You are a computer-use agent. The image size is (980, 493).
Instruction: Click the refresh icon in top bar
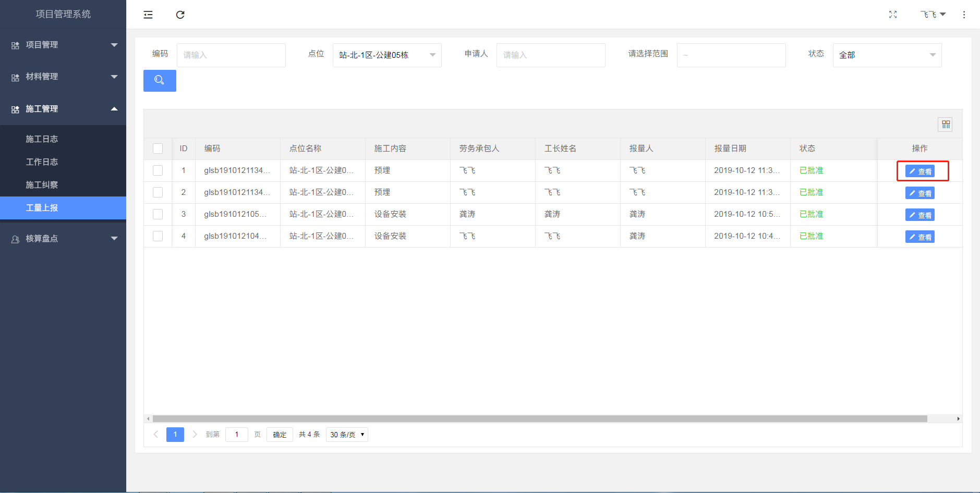click(x=180, y=15)
